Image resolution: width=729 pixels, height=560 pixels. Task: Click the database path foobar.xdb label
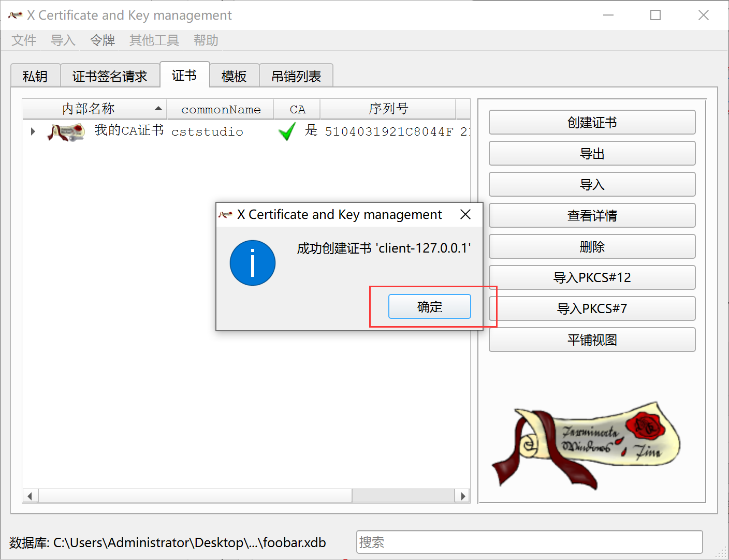pos(167,542)
